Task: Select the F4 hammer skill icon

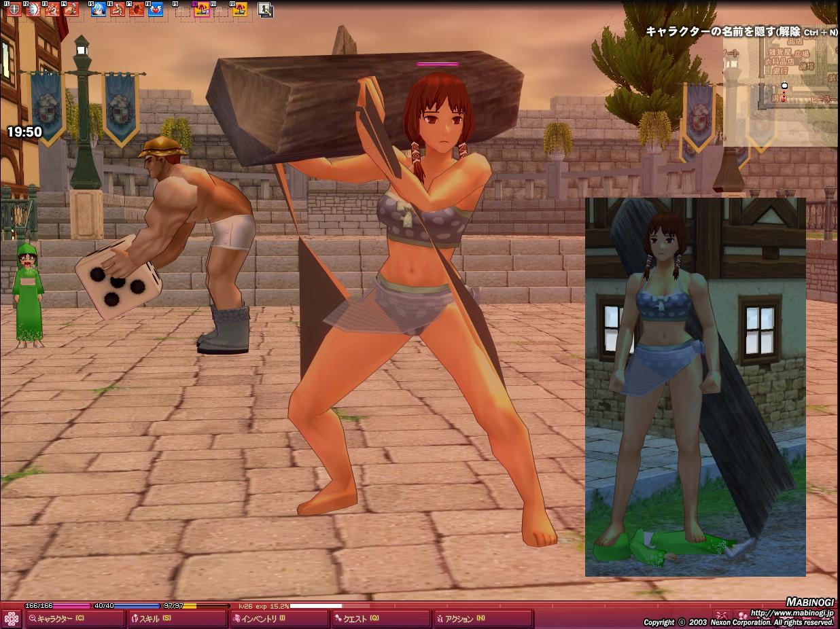Action: coord(71,10)
